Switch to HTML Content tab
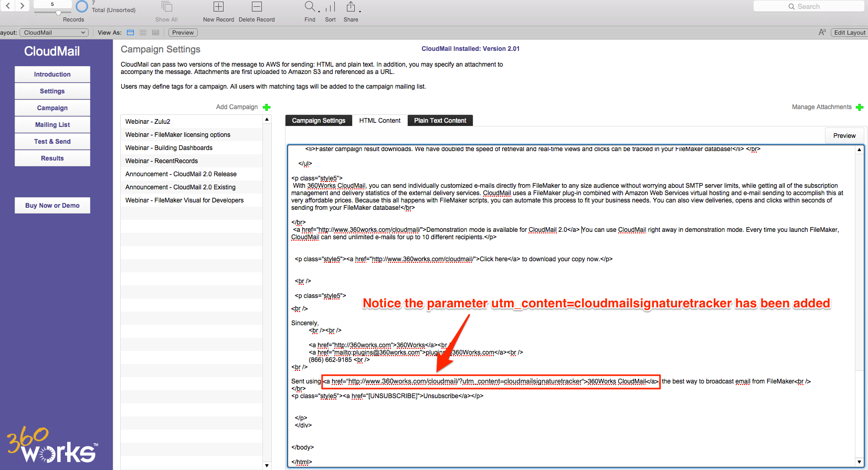This screenshot has height=470, width=868. 380,121
